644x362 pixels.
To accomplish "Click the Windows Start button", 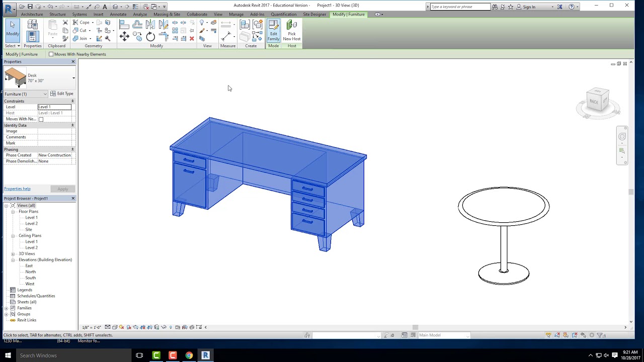I will pyautogui.click(x=8, y=355).
